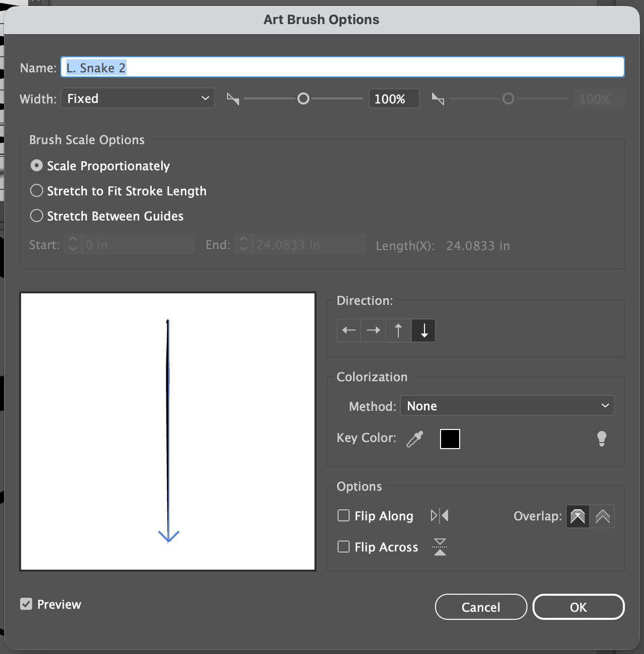Screen dimensions: 644x654
Task: Click the Flip Across mirror icon
Action: click(440, 547)
